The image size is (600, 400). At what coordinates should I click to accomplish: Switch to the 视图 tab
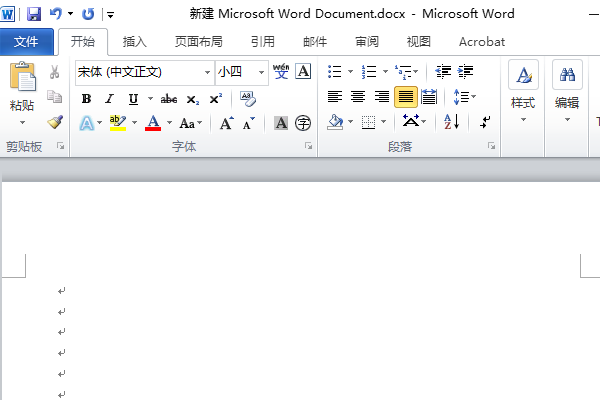pos(419,42)
